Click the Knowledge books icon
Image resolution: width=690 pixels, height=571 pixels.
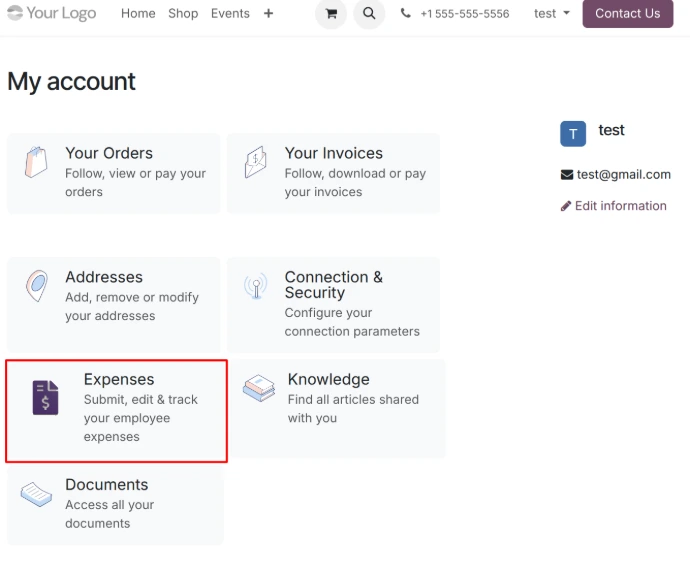coord(259,388)
